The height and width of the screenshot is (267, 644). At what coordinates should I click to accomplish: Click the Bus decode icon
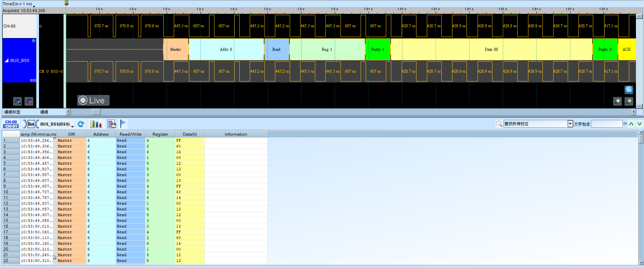pos(31,124)
